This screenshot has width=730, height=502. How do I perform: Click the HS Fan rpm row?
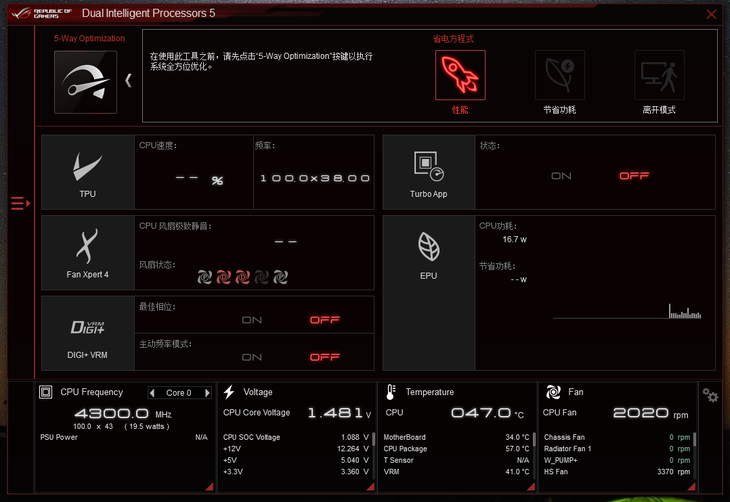tap(617, 472)
